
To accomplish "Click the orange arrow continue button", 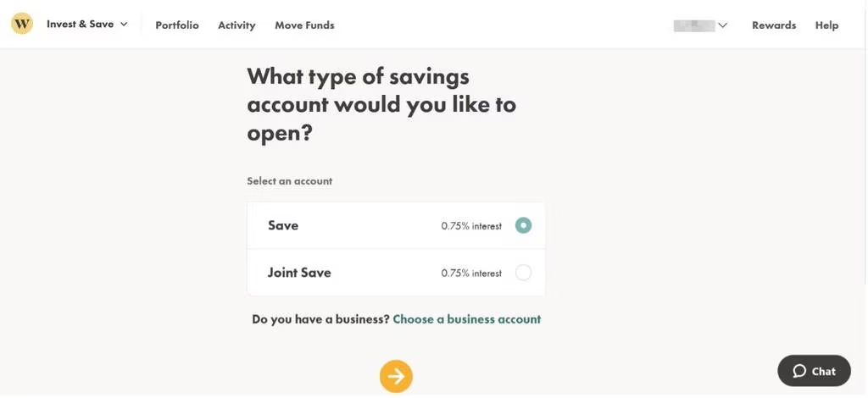I will pyautogui.click(x=396, y=377).
